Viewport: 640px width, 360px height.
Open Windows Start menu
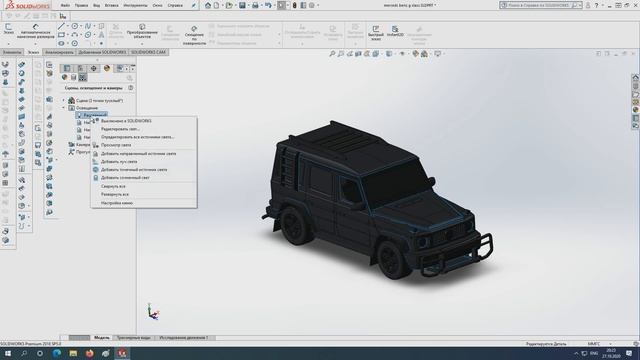click(x=8, y=353)
